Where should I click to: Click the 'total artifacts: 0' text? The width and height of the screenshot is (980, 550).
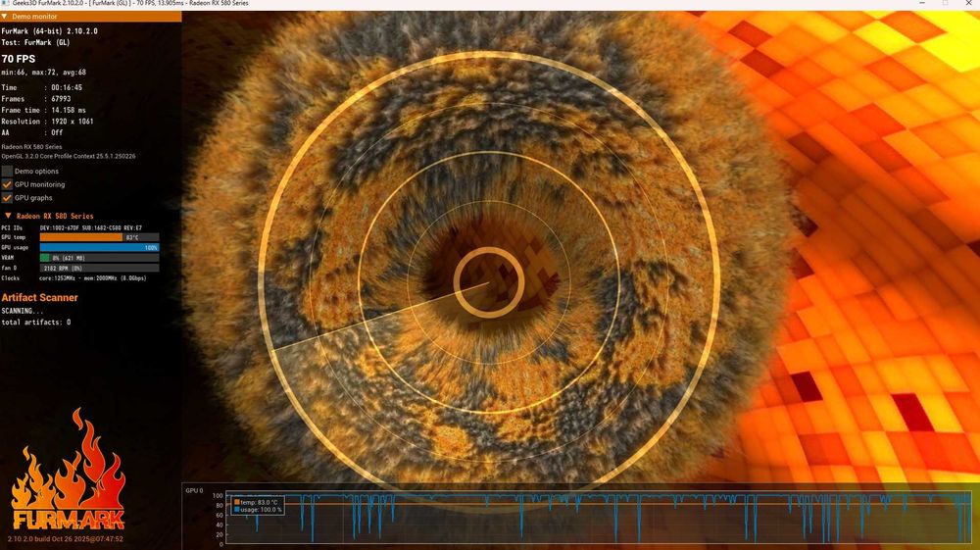[35, 323]
